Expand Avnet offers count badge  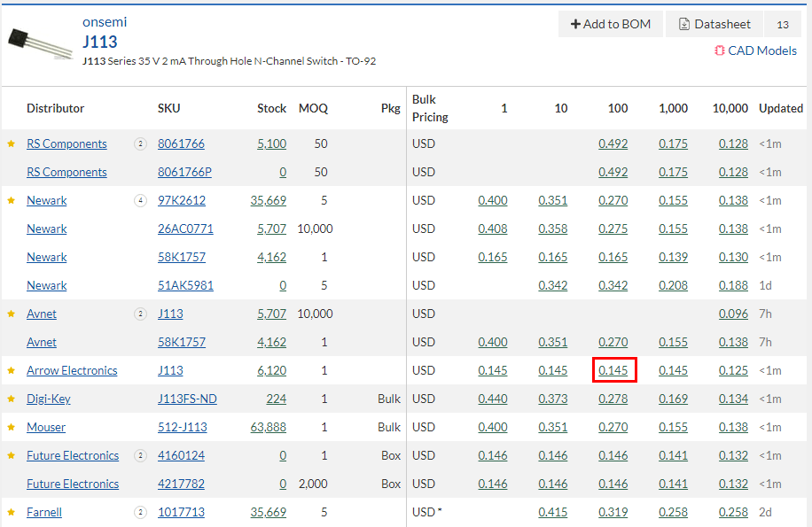[x=140, y=314]
